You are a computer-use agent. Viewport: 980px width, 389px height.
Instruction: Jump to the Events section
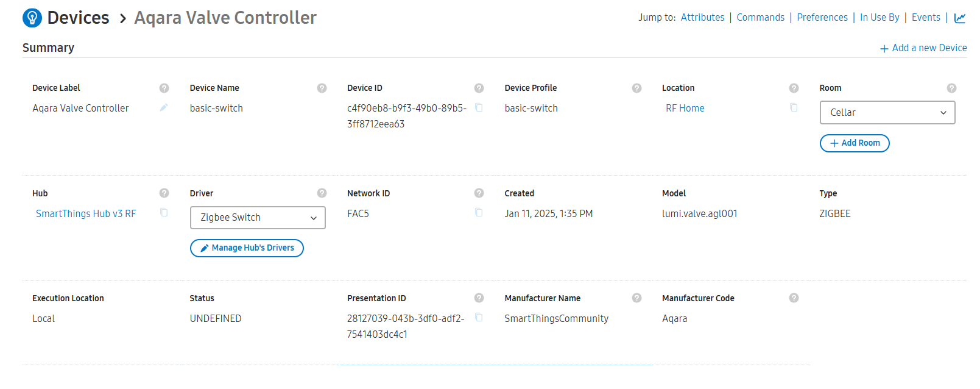(926, 18)
